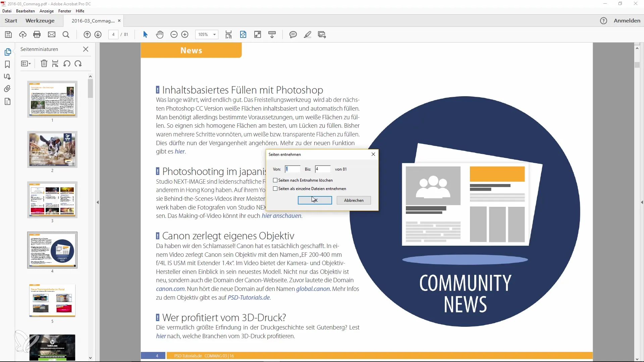This screenshot has width=644, height=362.
Task: Open the signatures sidebar panel
Action: (x=7, y=77)
